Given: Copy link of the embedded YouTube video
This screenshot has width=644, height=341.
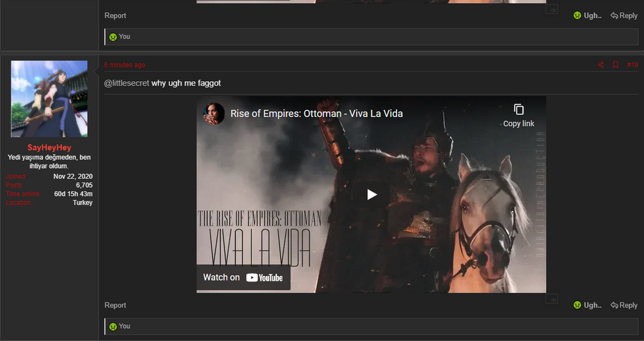Looking at the screenshot, I should (x=518, y=115).
